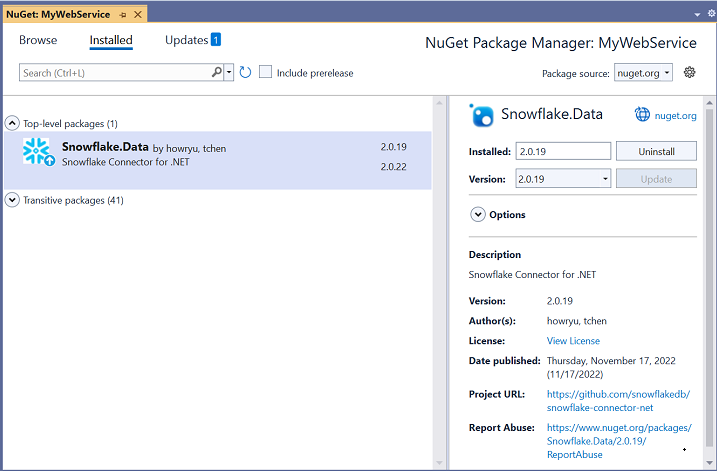Expand the Options section
The height and width of the screenshot is (471, 717).
click(x=478, y=214)
